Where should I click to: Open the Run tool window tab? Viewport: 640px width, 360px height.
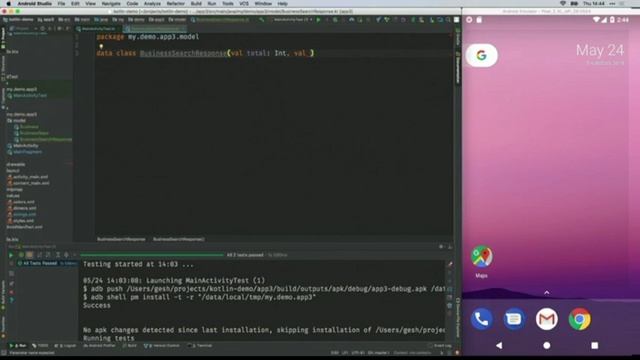18,346
